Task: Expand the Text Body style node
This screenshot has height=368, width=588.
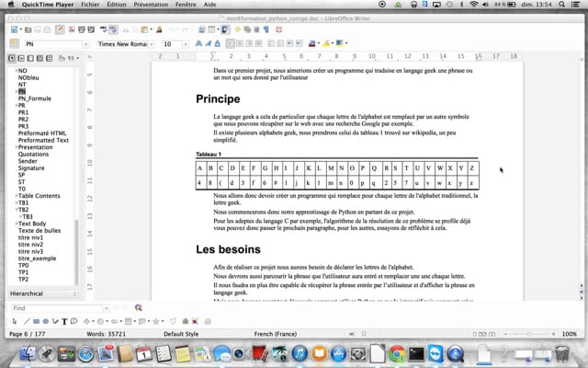Action: coord(17,224)
